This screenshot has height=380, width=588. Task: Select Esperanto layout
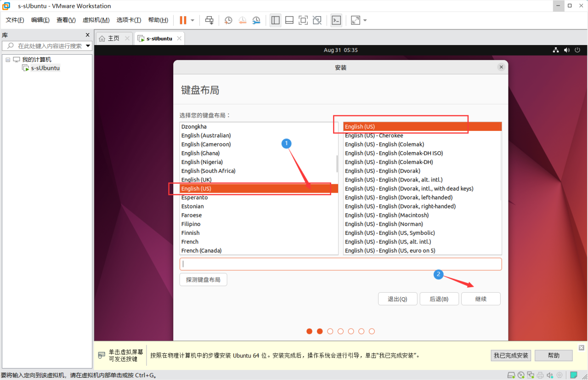coord(259,198)
